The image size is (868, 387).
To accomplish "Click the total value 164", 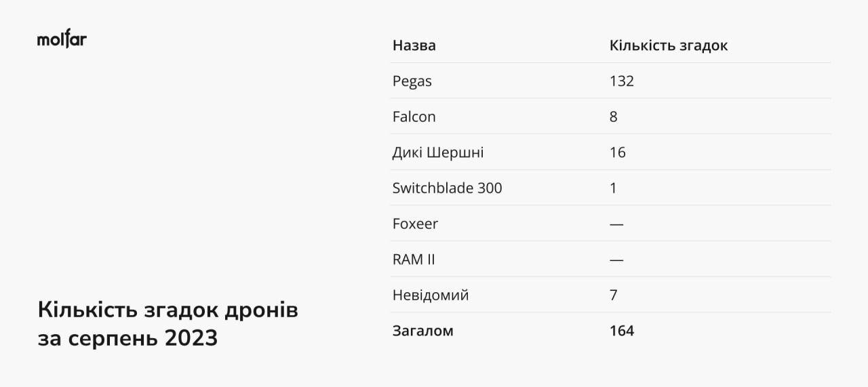I will click(621, 331).
